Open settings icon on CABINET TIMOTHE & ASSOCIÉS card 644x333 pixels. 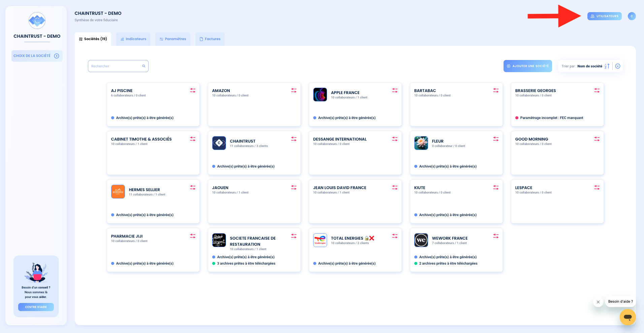tap(193, 139)
